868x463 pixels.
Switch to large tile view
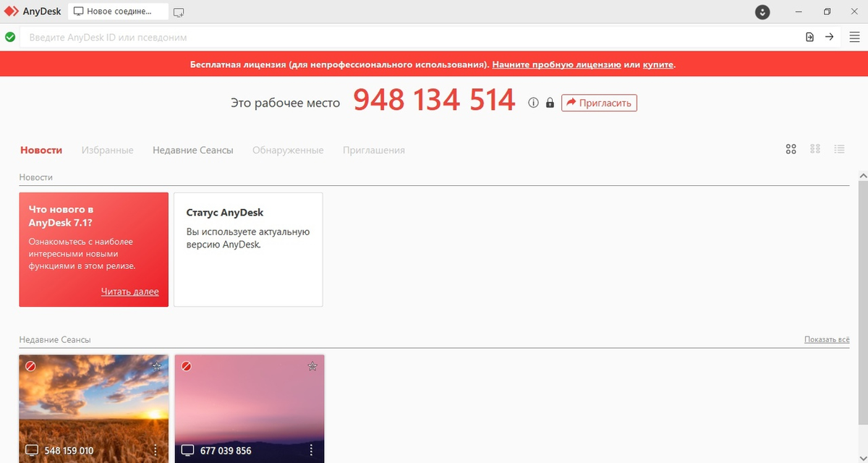point(791,149)
